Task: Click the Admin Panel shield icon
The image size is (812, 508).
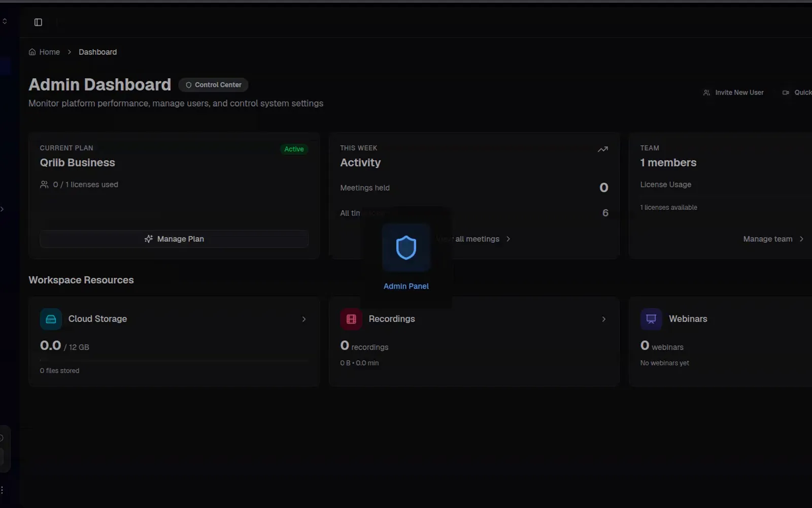Action: click(x=406, y=247)
